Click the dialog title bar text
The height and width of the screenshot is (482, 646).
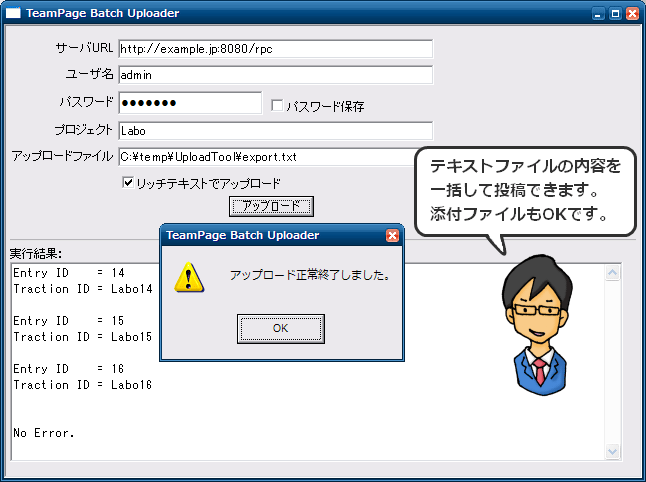pos(242,235)
